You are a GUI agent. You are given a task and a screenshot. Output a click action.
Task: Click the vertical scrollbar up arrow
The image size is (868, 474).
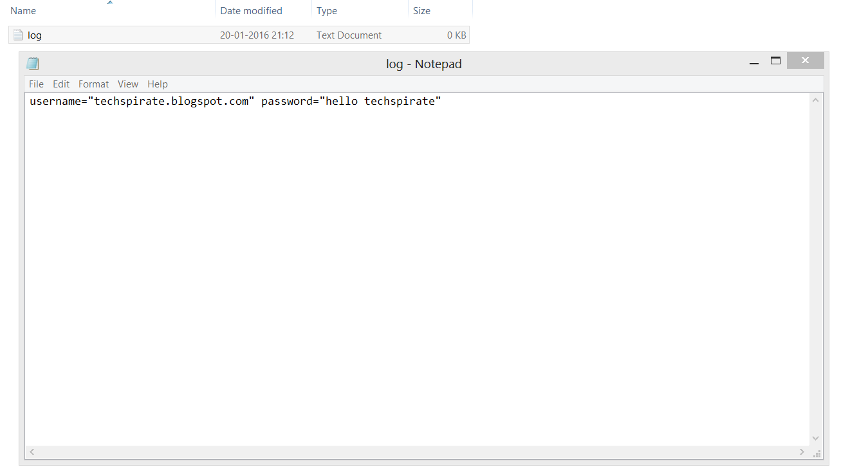click(x=815, y=100)
